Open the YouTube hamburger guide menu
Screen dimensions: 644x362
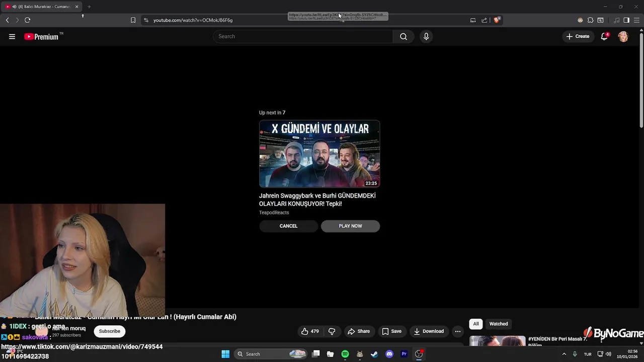(x=12, y=36)
